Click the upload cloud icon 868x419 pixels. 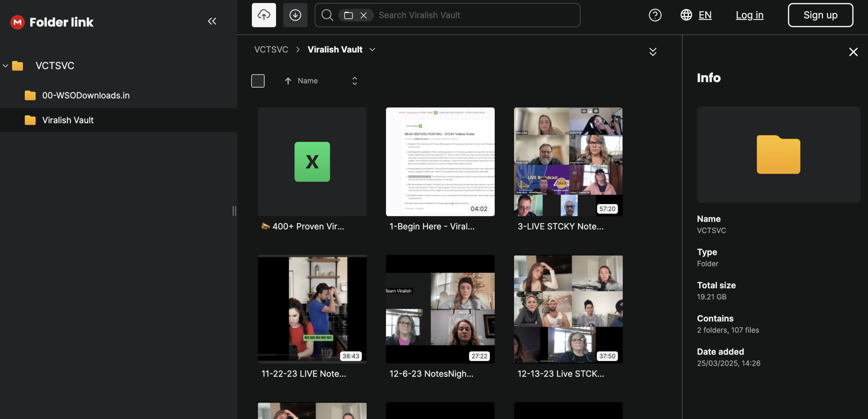pyautogui.click(x=264, y=15)
